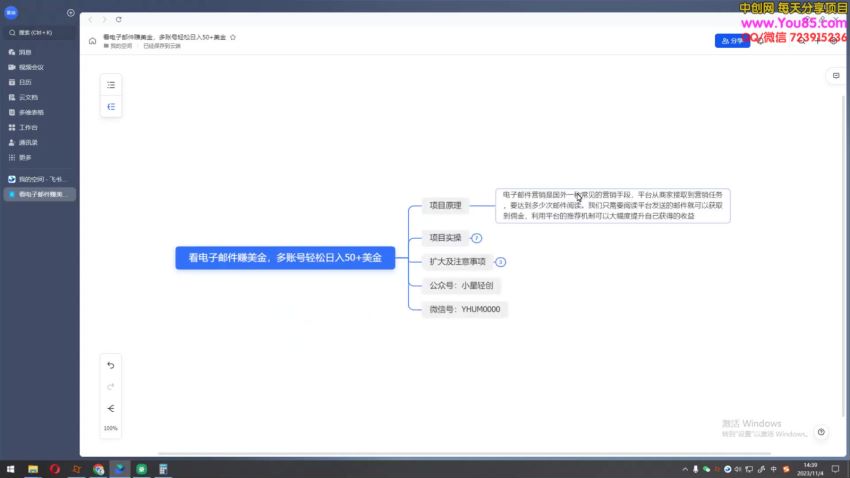Click the undo arrow icon
The height and width of the screenshot is (478, 850).
pyautogui.click(x=111, y=366)
